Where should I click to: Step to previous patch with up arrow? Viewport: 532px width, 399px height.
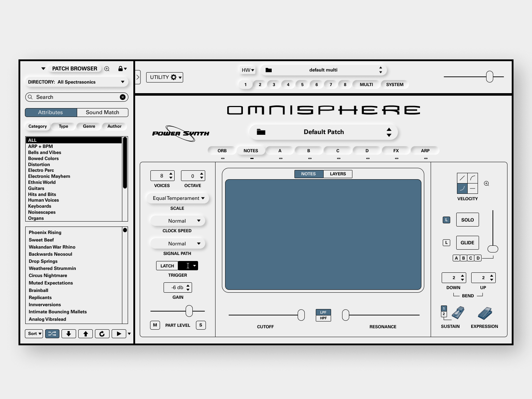pyautogui.click(x=85, y=334)
